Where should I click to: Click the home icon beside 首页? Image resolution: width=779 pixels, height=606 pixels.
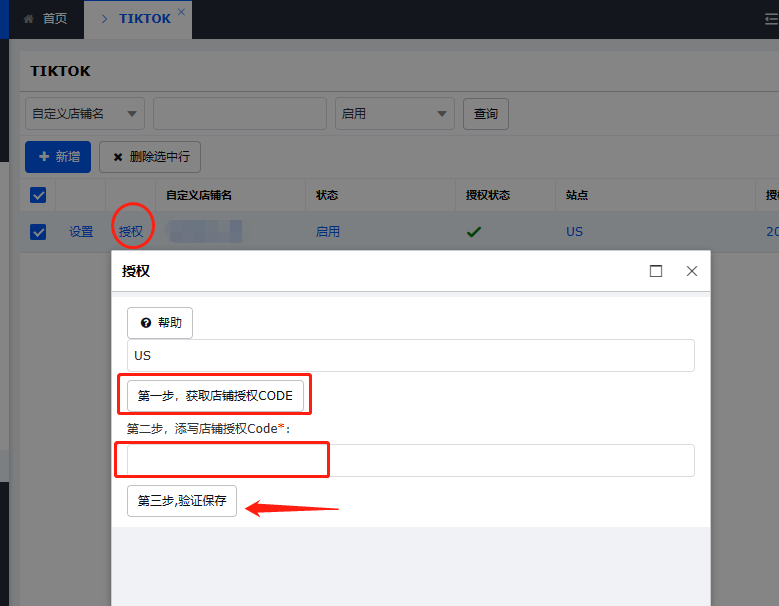pyautogui.click(x=29, y=19)
